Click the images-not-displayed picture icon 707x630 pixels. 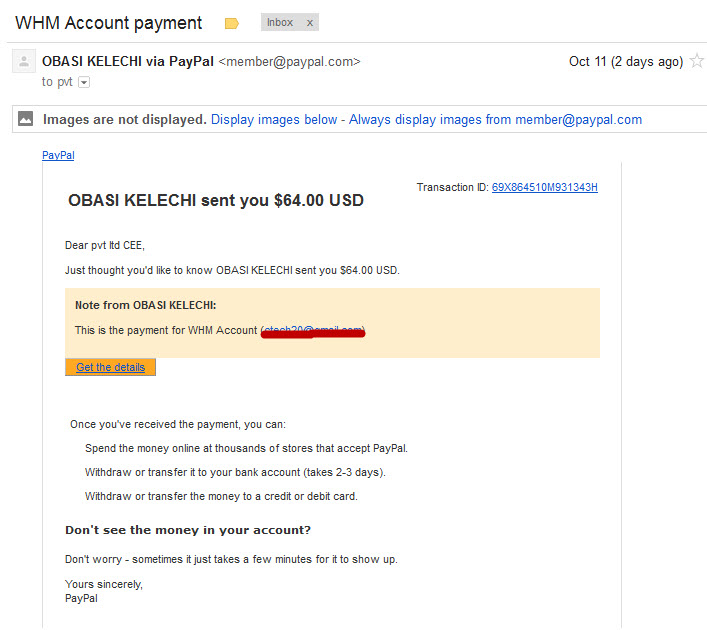25,119
